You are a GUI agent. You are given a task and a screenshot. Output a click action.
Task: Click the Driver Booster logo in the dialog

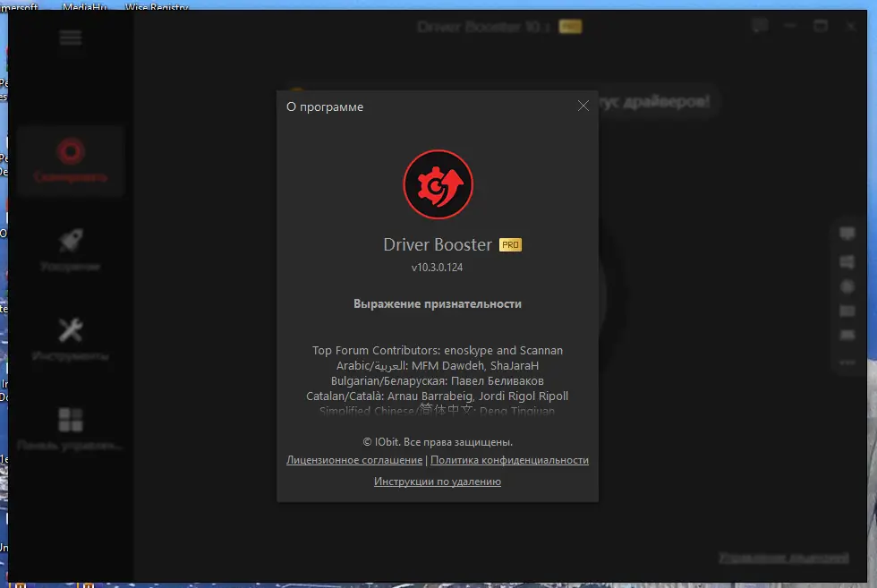[438, 184]
